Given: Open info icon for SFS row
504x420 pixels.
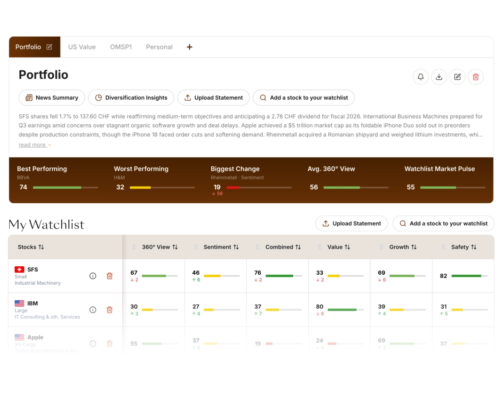Looking at the screenshot, I should coord(93,276).
